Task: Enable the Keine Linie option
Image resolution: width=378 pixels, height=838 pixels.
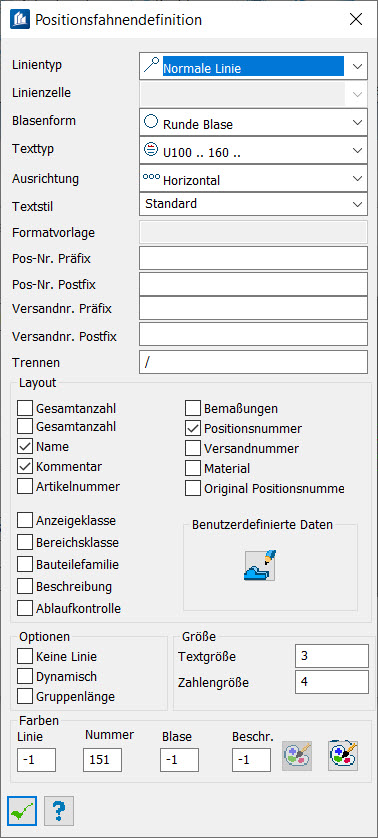Action: (25, 656)
